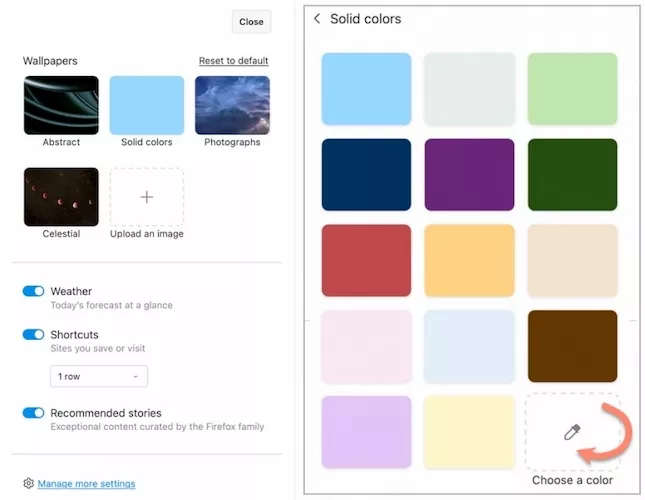Open the 1 row shortcuts dropdown
Screen dimensions: 645x500
99,376
